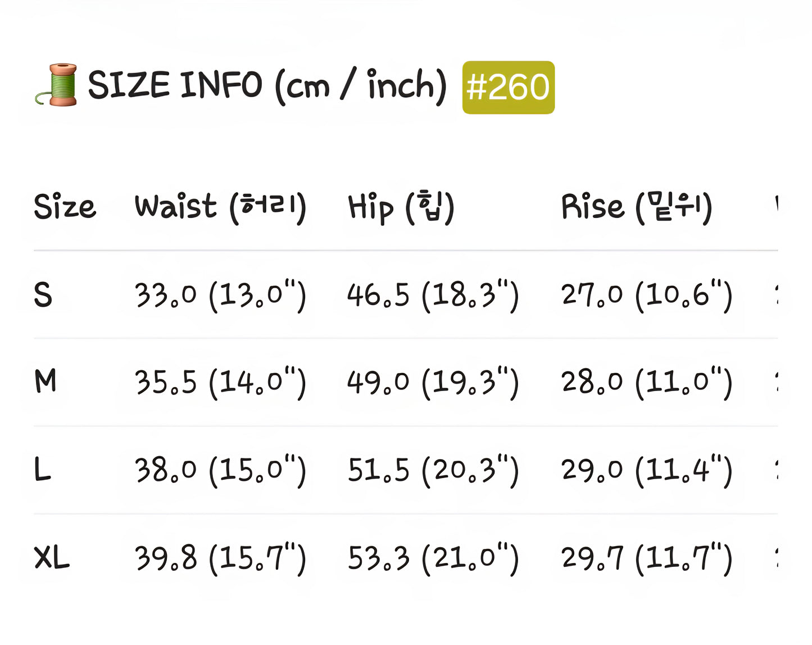Screen dimensions: 812x645
Task: Select the S size row label
Action: [x=43, y=294]
